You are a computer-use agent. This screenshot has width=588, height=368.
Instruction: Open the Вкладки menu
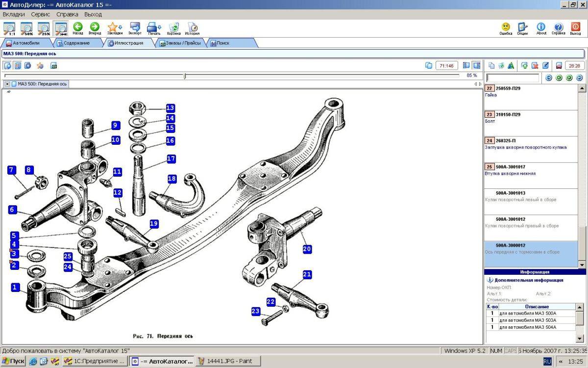point(14,14)
